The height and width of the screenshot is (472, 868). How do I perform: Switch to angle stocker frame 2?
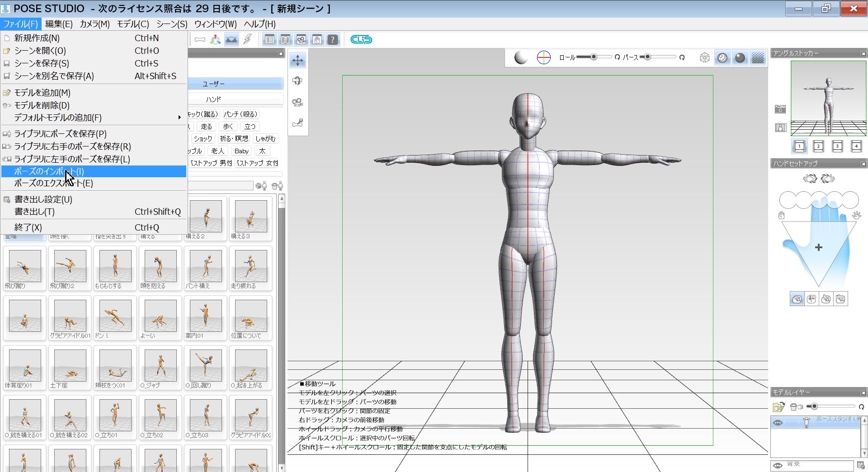click(818, 146)
